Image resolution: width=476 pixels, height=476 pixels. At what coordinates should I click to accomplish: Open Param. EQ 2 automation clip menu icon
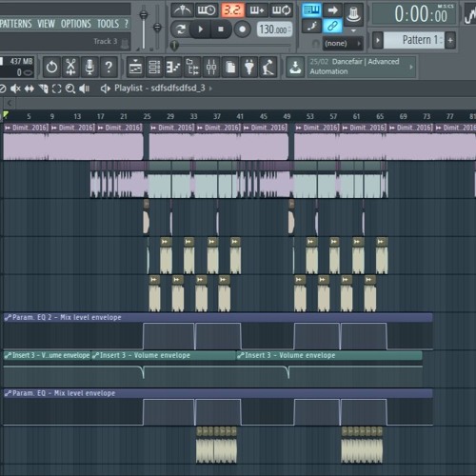8,317
